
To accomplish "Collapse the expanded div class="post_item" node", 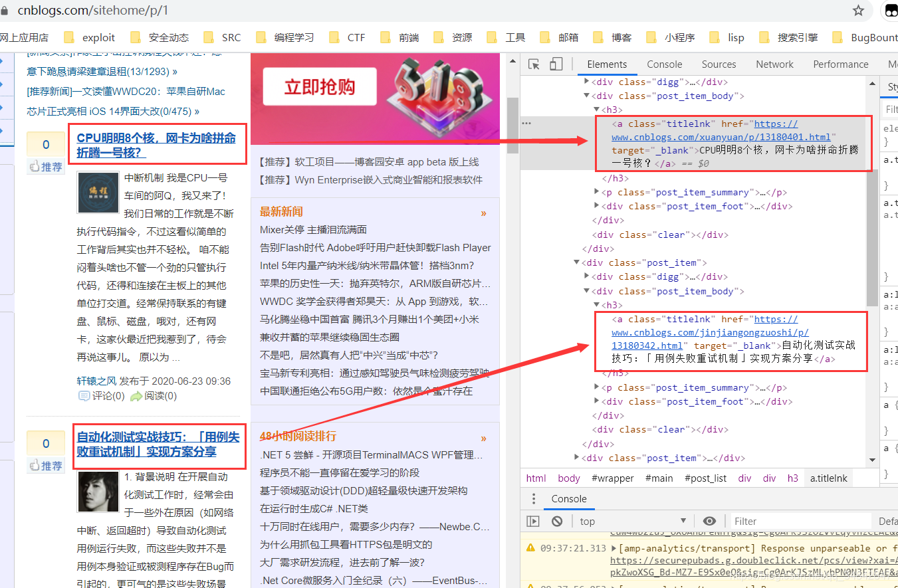I will 576,262.
